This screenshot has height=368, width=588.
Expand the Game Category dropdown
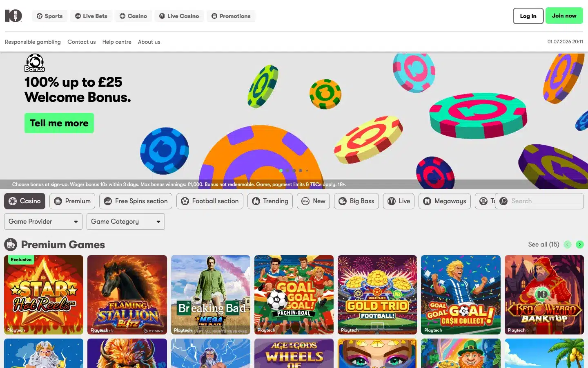point(126,222)
